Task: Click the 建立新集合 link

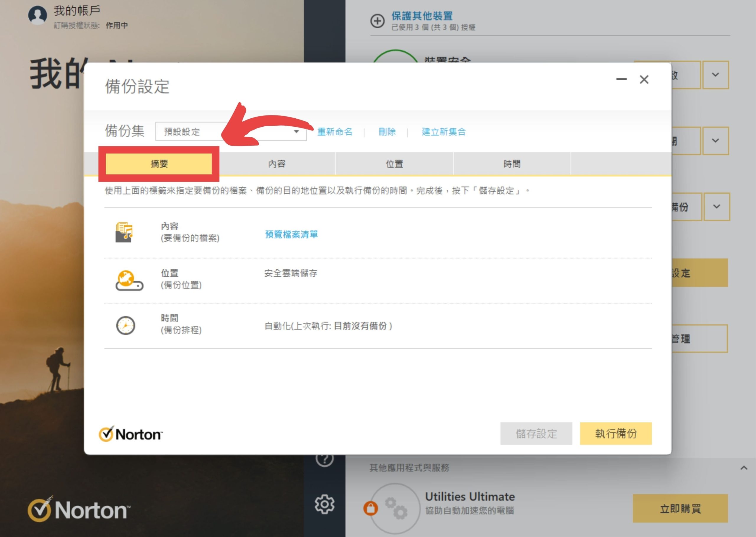Action: (x=444, y=132)
